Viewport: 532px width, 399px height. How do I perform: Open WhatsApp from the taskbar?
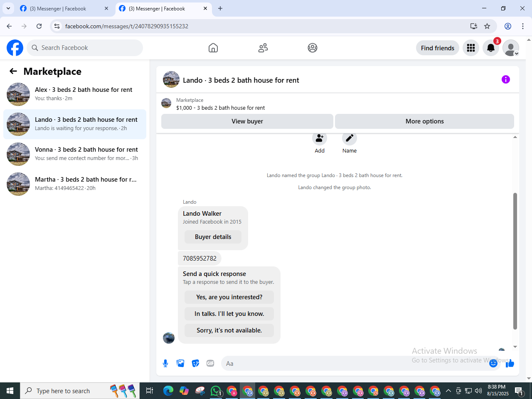(216, 391)
